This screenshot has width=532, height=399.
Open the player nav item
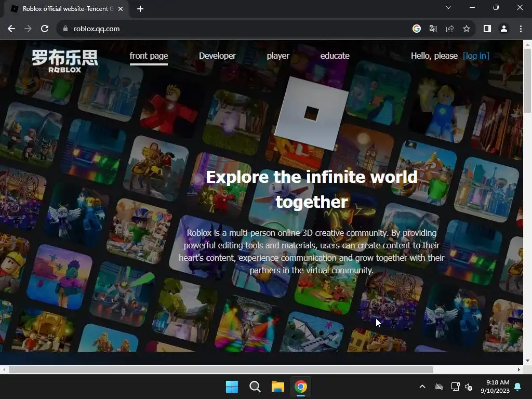pos(278,56)
